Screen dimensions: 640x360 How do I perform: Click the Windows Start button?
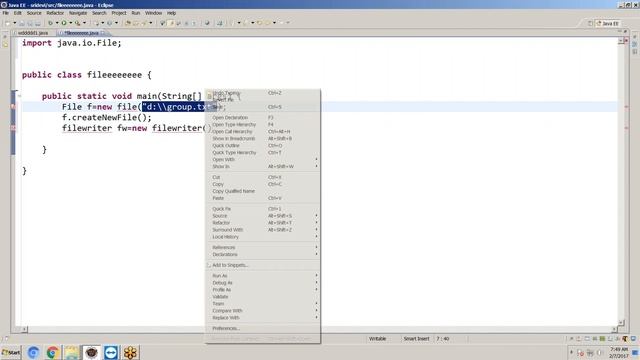11,352
